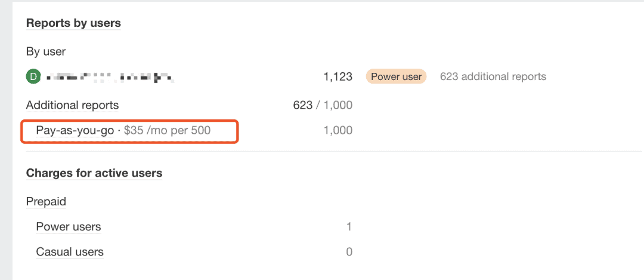Viewport: 644px width, 280px height.
Task: Click the Power user badge
Action: pos(397,76)
